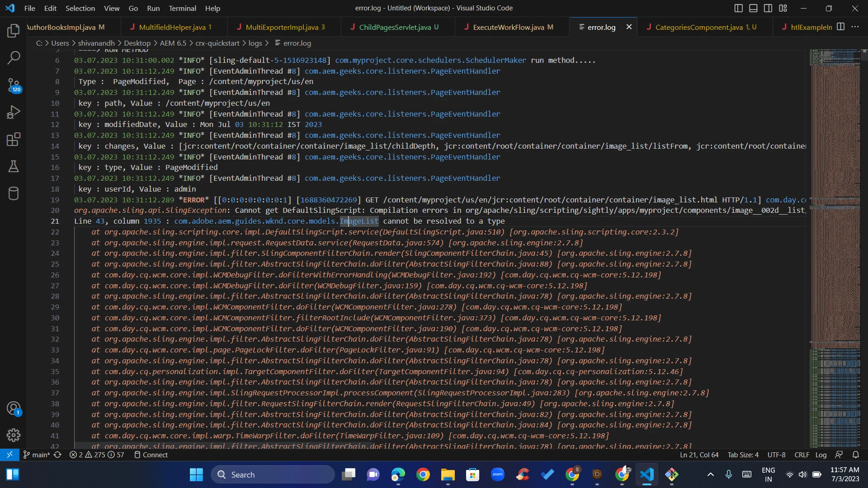Toggle the Primary Side Bar layout button
Viewport: 868px width, 488px height.
click(x=739, y=8)
